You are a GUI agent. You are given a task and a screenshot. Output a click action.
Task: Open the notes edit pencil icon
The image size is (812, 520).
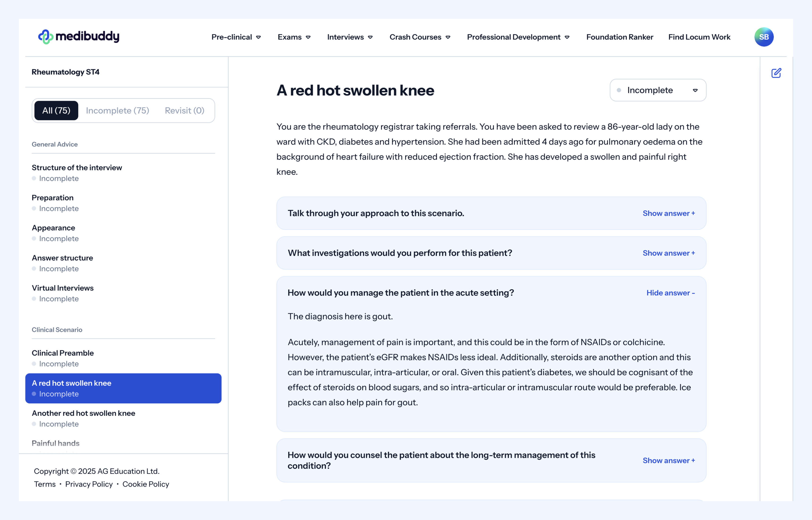tap(776, 73)
